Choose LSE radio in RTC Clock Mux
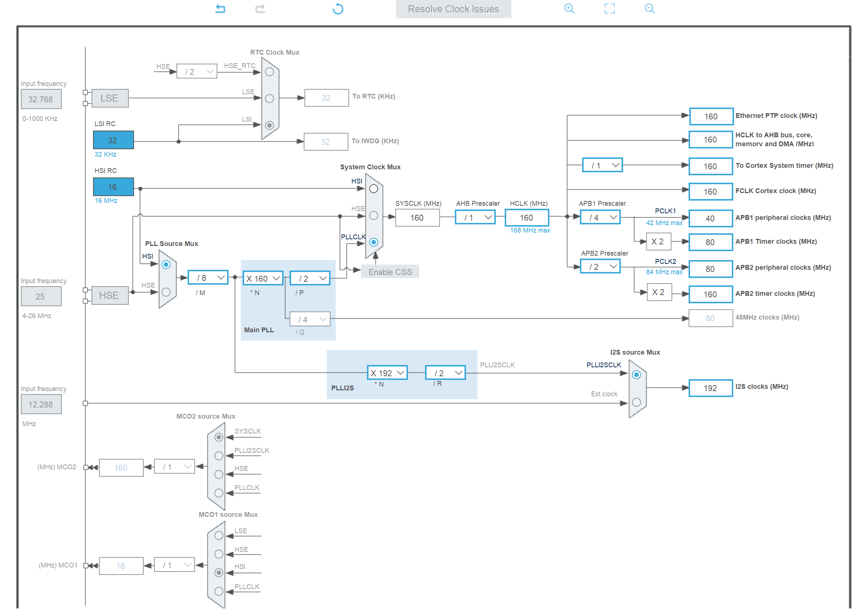 pos(269,99)
